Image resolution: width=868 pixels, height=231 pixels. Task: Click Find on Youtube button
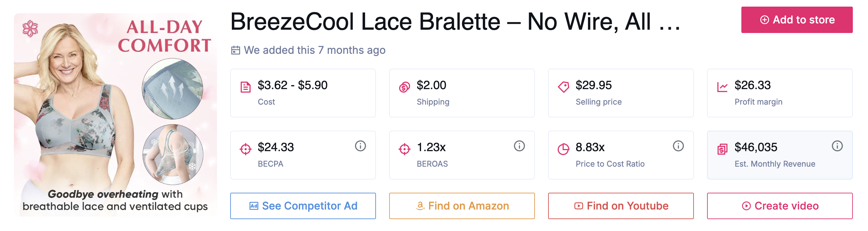pyautogui.click(x=621, y=206)
